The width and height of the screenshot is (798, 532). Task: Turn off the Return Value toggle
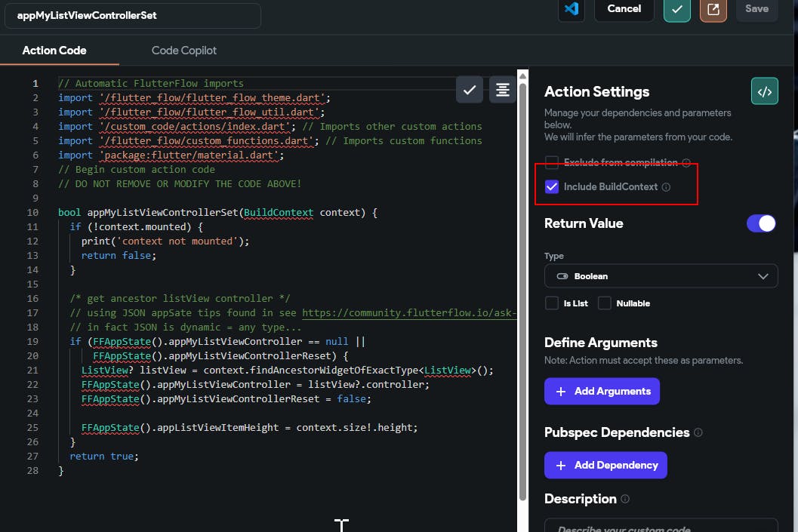coord(760,223)
